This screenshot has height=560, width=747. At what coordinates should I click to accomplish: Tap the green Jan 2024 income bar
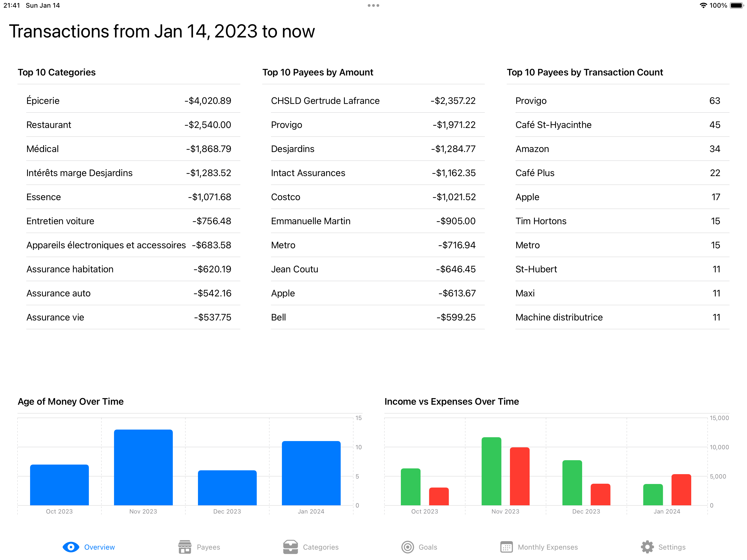(x=653, y=494)
